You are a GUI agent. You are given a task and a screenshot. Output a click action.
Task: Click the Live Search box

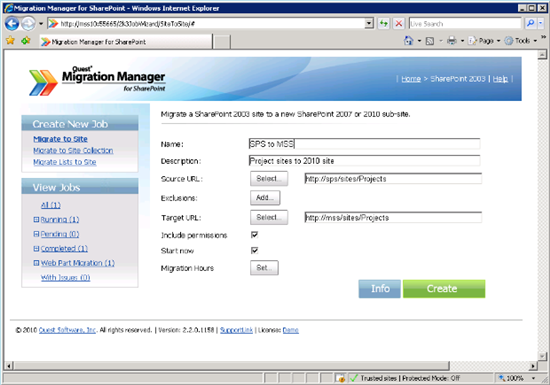click(465, 23)
